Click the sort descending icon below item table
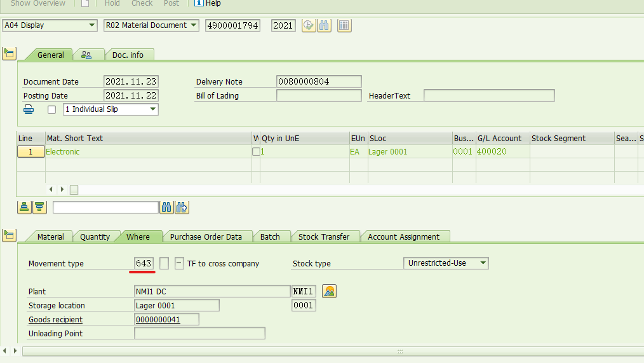The height and width of the screenshot is (363, 644). [x=39, y=208]
